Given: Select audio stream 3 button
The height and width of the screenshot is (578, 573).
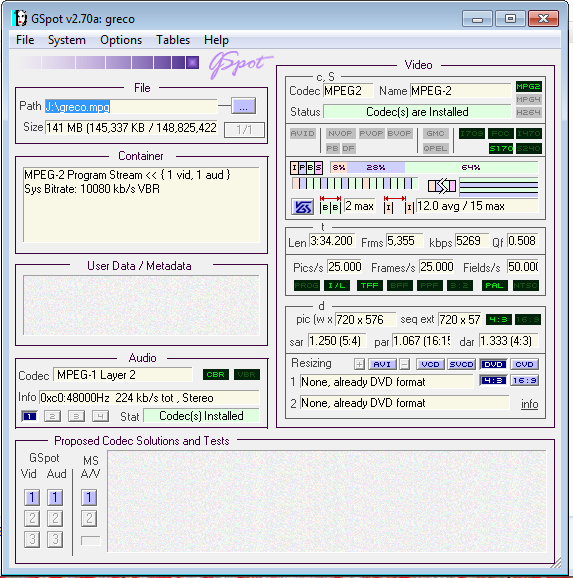Looking at the screenshot, I should point(76,416).
